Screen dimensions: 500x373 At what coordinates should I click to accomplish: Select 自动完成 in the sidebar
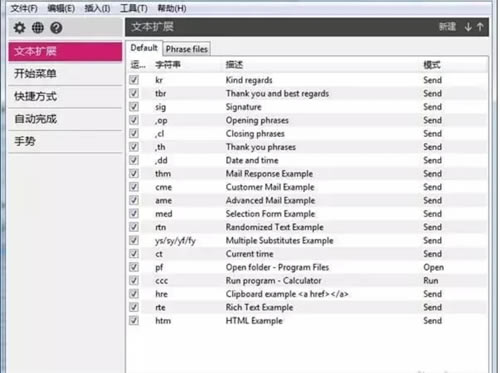click(x=65, y=119)
